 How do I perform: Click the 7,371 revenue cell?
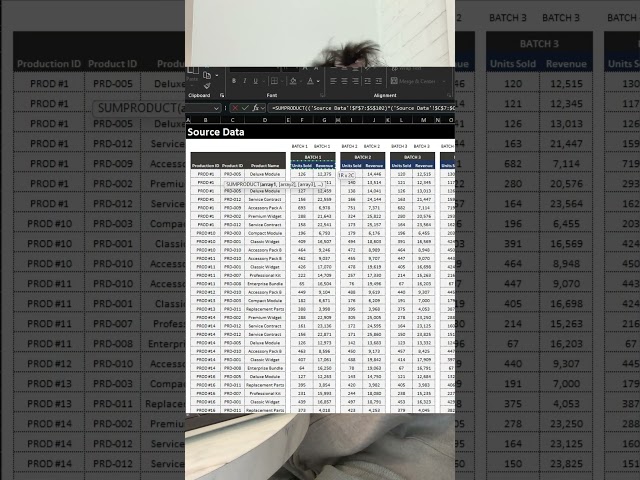(374, 208)
